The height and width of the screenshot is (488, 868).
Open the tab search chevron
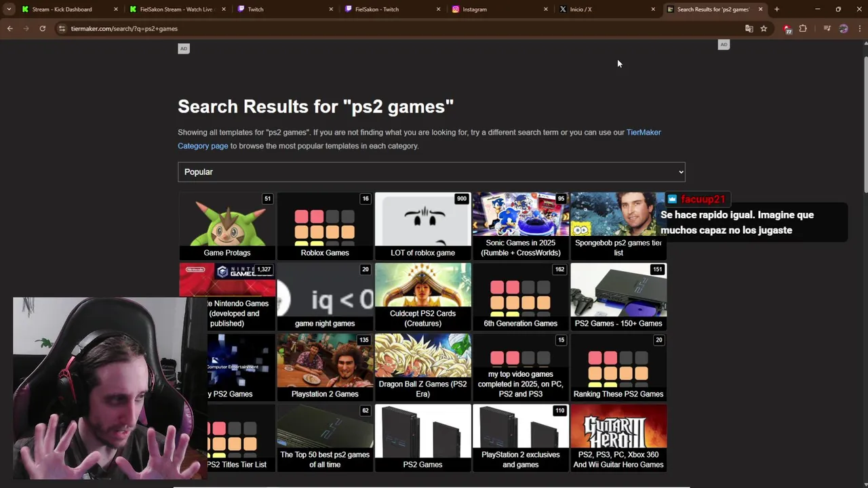click(x=9, y=9)
